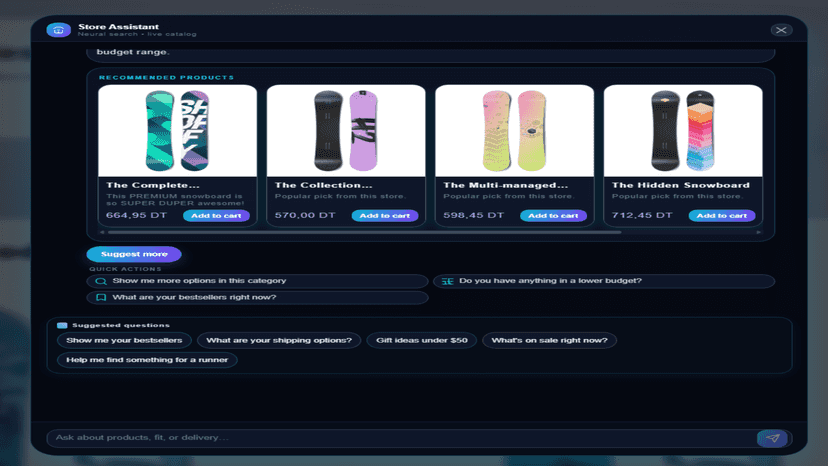The width and height of the screenshot is (828, 466).
Task: Click The Hidden Snowboard title
Action: point(681,185)
